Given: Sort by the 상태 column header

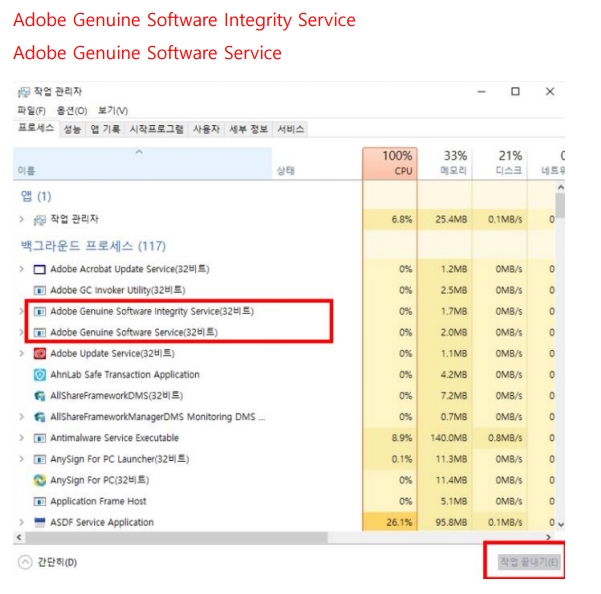Looking at the screenshot, I should pyautogui.click(x=317, y=164).
